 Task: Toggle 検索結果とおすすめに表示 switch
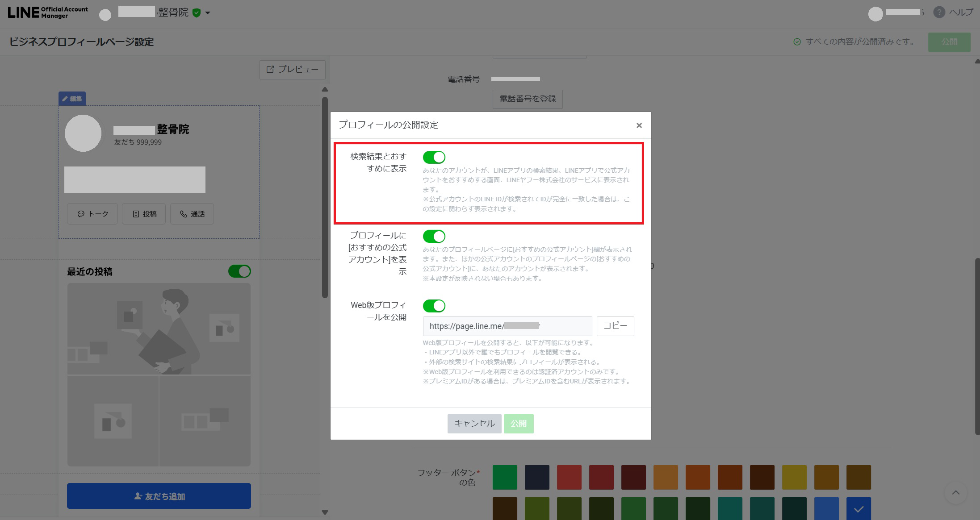click(434, 157)
